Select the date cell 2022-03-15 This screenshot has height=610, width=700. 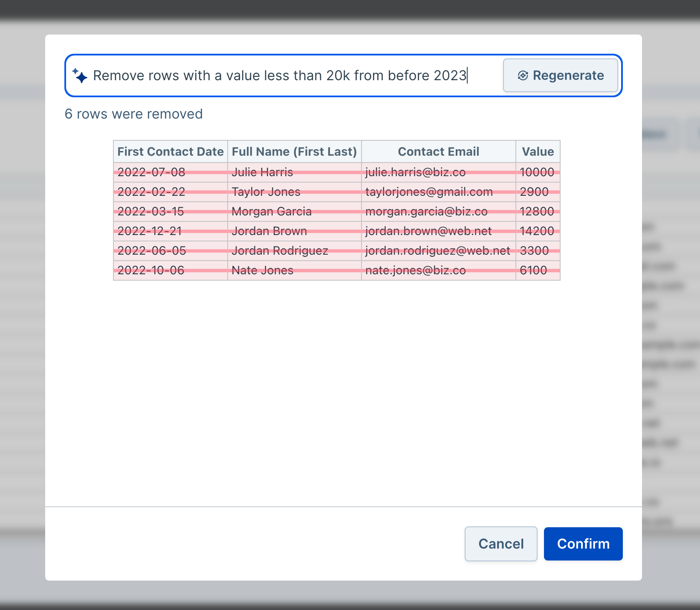[171, 212]
